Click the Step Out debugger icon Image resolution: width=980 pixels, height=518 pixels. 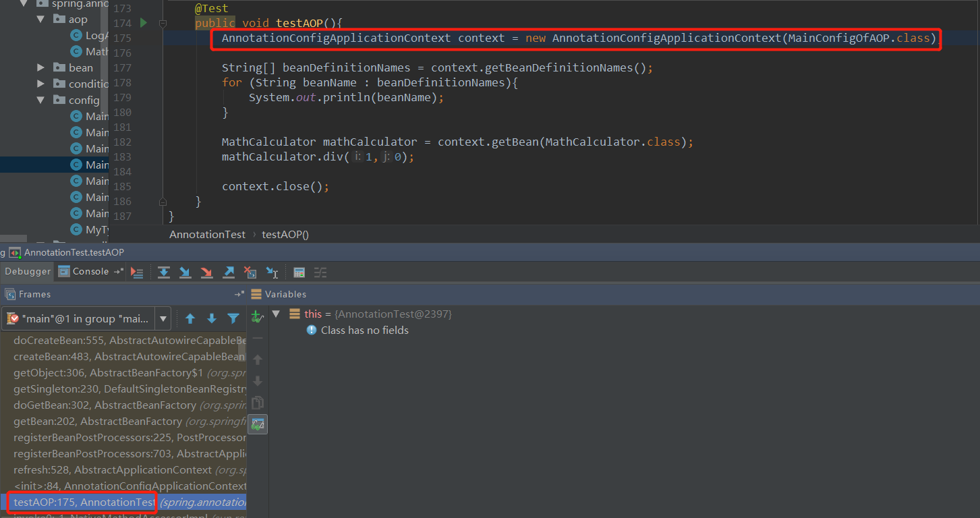(229, 272)
